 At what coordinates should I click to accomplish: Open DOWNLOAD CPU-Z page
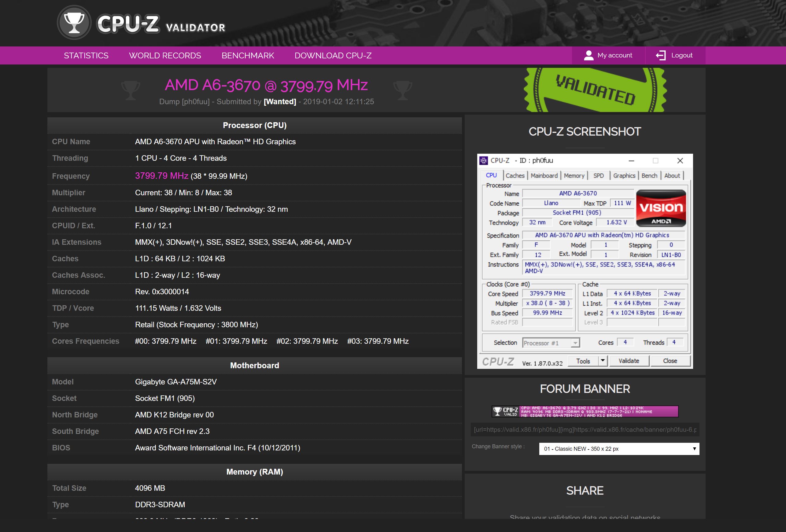point(333,55)
